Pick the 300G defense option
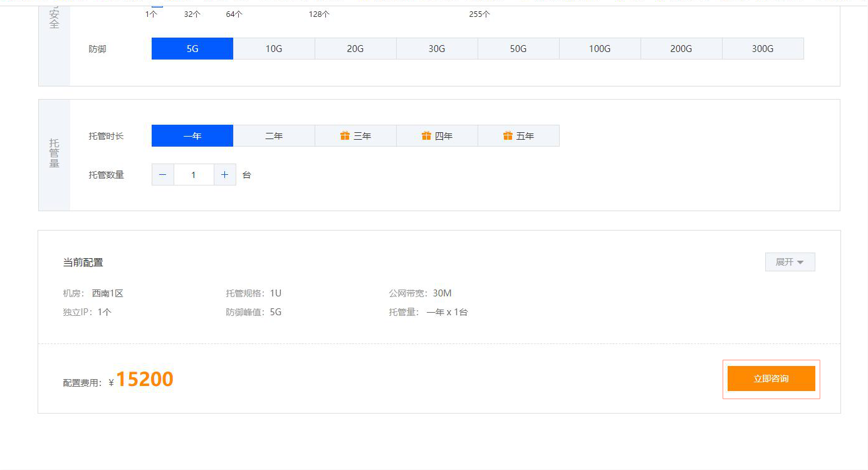 click(763, 49)
